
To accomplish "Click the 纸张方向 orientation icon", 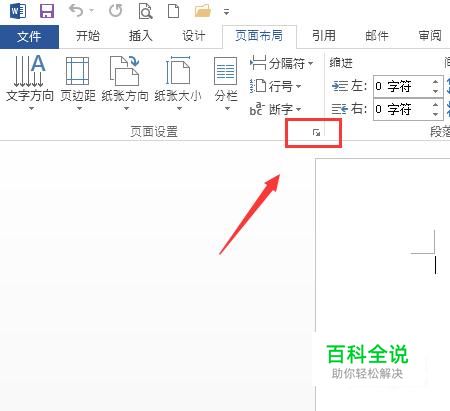I will (x=124, y=71).
